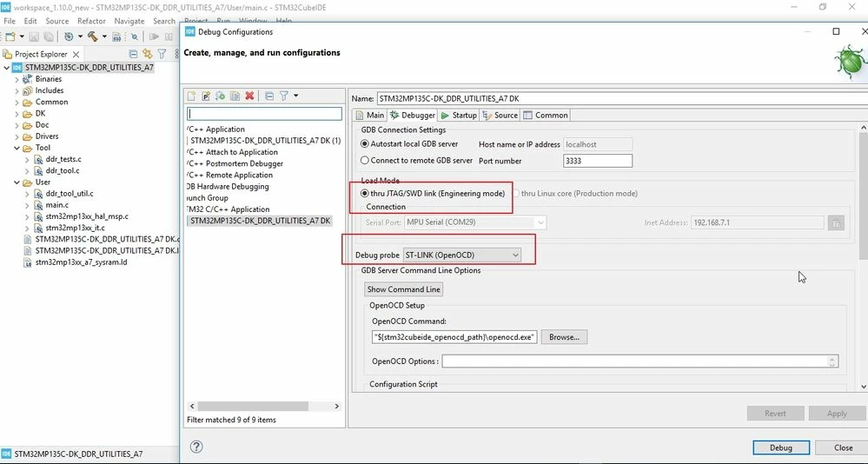Switch to the Main tab
This screenshot has width=868, height=464.
(369, 116)
